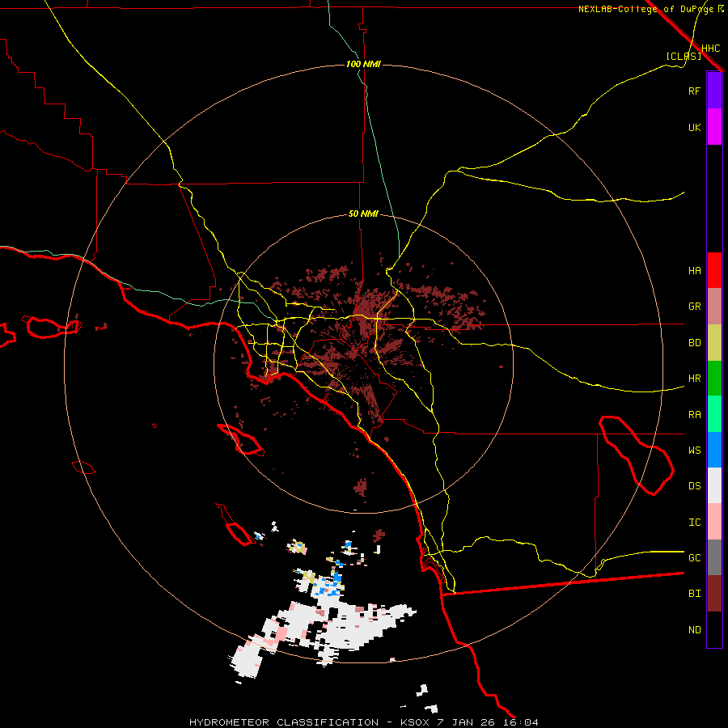Click the ND black legend swatch
This screenshot has width=728, height=728.
point(714,629)
